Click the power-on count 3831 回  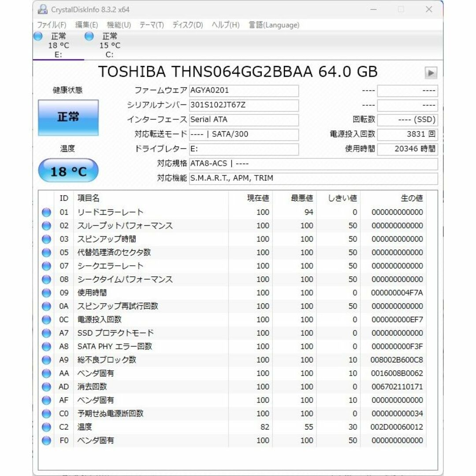(407, 134)
